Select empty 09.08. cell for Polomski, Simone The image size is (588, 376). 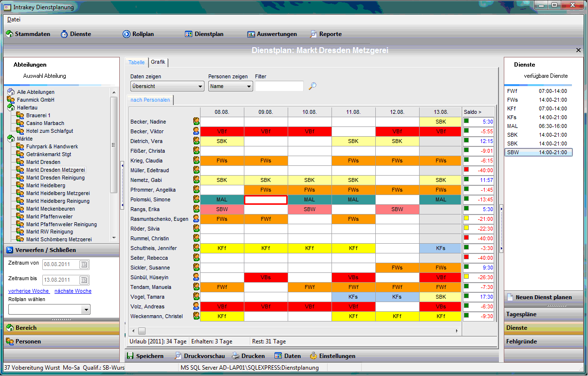pos(266,199)
